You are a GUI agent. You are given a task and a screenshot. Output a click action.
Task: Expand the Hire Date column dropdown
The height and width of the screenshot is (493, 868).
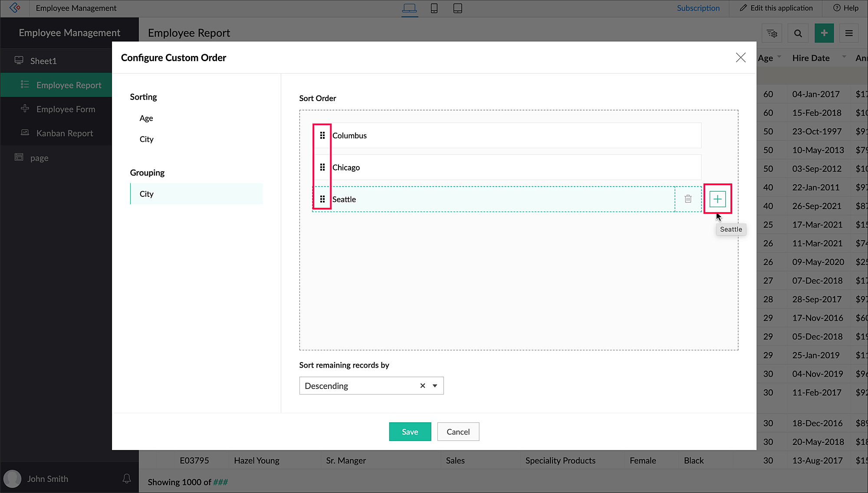coord(844,57)
